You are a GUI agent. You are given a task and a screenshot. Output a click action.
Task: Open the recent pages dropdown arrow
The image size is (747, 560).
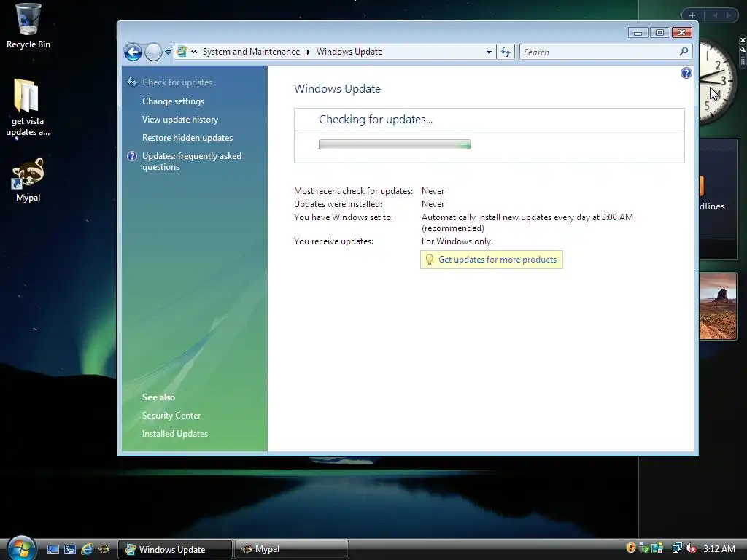[x=169, y=52]
